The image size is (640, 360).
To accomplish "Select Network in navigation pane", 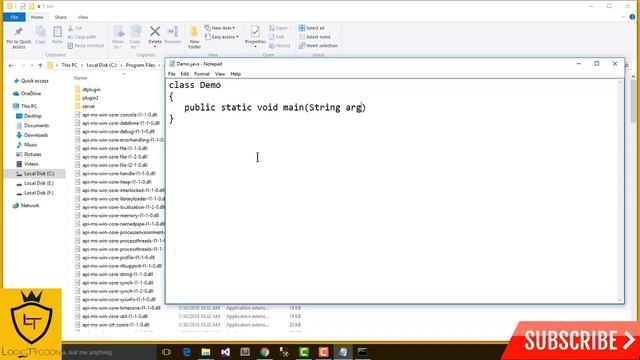I will click(29, 205).
